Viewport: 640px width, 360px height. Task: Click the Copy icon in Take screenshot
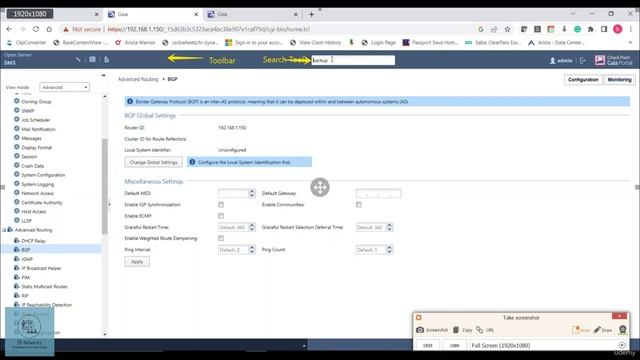coord(456,329)
